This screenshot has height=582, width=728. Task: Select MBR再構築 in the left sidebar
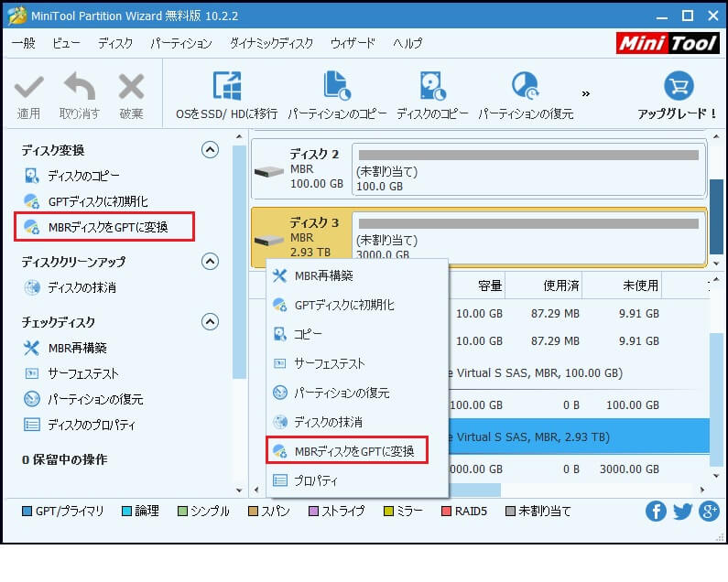pos(65,348)
